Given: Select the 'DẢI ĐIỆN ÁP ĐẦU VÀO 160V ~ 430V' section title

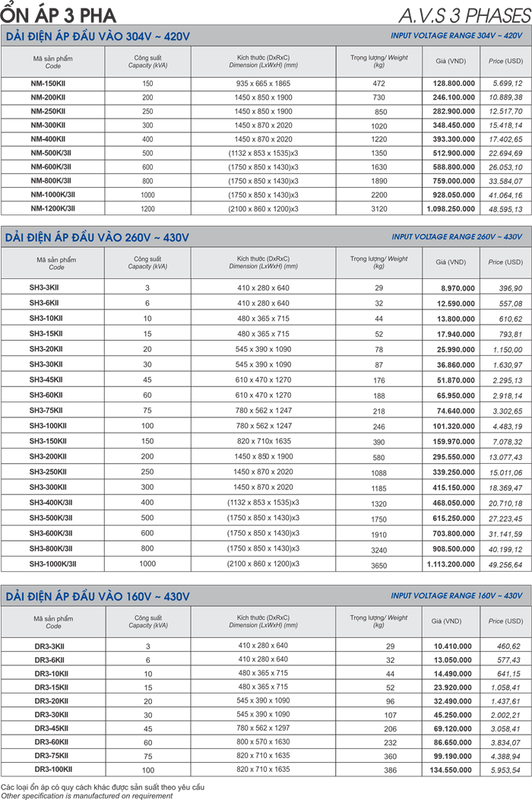Looking at the screenshot, I should pos(97,595).
